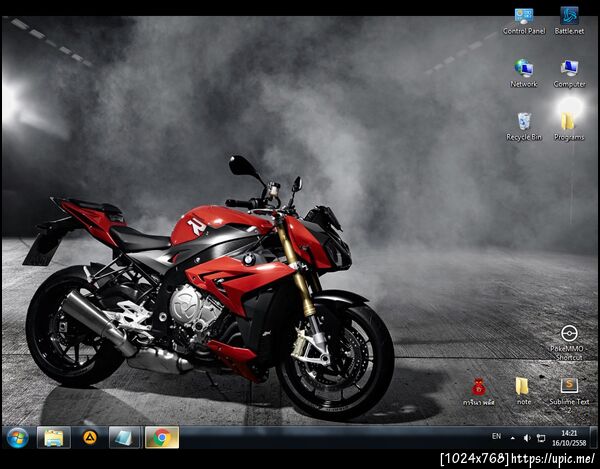Open the Control Panel desktop icon
600x469 pixels.
tap(524, 21)
